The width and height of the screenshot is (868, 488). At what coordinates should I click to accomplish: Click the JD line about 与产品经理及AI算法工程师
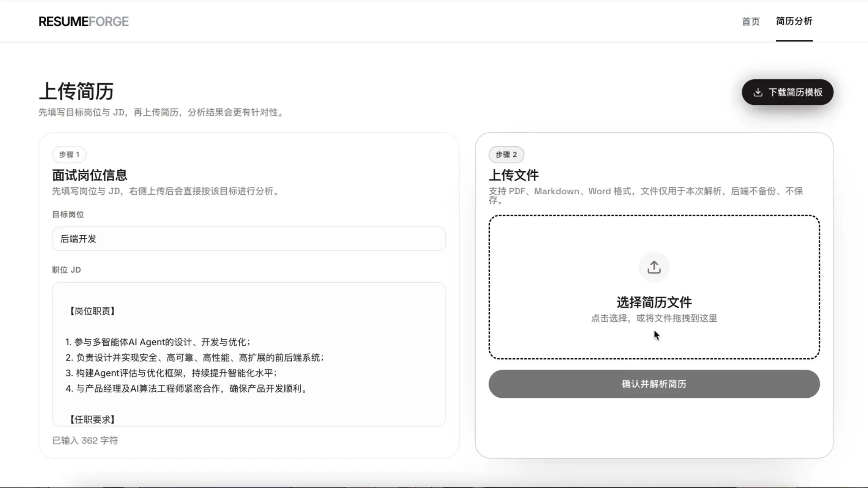point(187,389)
